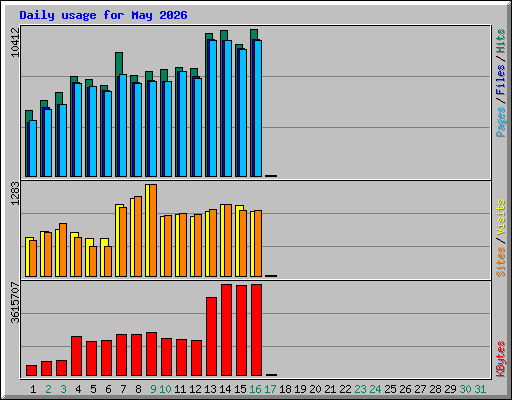Select day 11 on the date axis
Image resolution: width=512 pixels, height=400 pixels.
180,389
